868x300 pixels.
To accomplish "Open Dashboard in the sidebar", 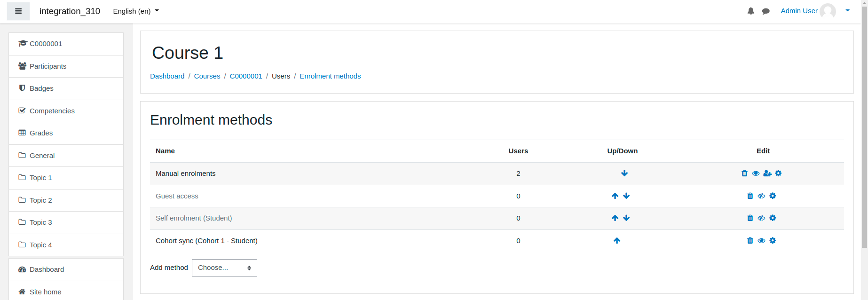I will point(66,269).
